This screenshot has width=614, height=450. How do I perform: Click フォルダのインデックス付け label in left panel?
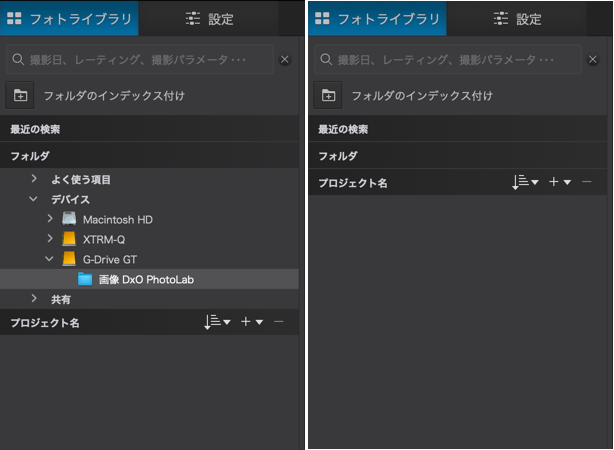tap(114, 96)
